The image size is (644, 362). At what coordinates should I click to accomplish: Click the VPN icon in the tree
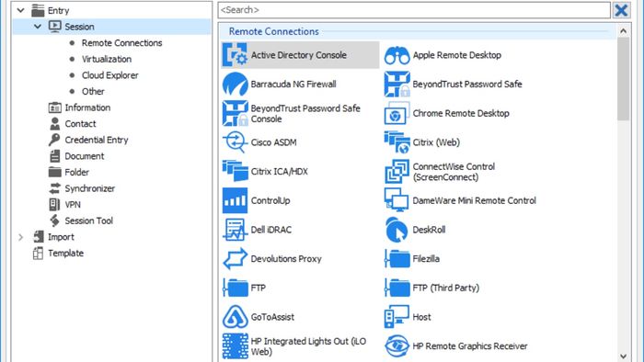pos(54,205)
